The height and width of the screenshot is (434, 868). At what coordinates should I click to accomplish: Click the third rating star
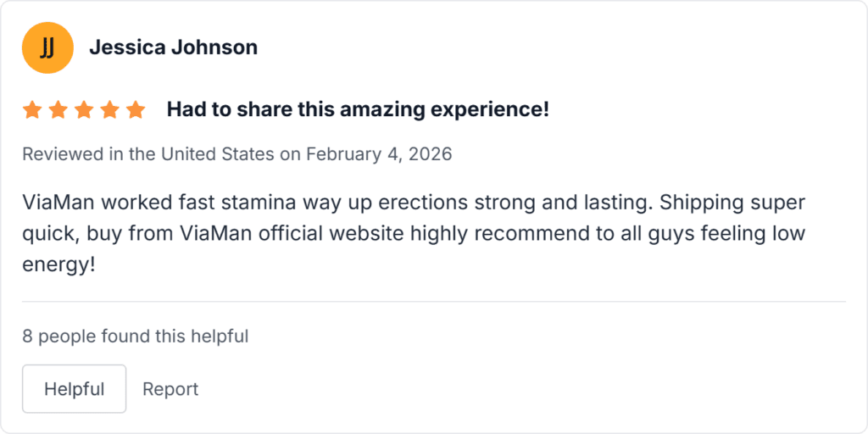(x=84, y=109)
